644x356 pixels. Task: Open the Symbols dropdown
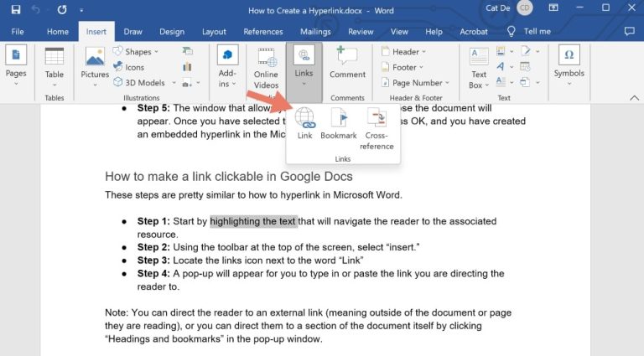tap(569, 66)
